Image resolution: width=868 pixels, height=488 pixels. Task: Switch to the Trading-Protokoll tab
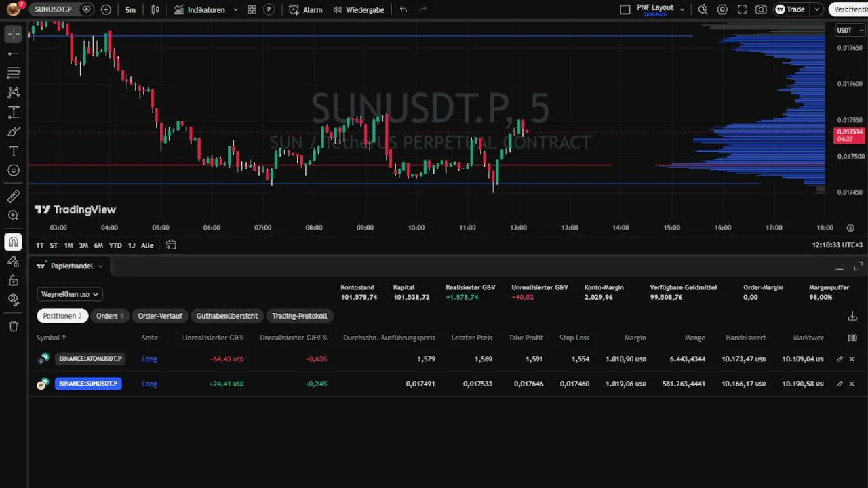click(x=300, y=316)
